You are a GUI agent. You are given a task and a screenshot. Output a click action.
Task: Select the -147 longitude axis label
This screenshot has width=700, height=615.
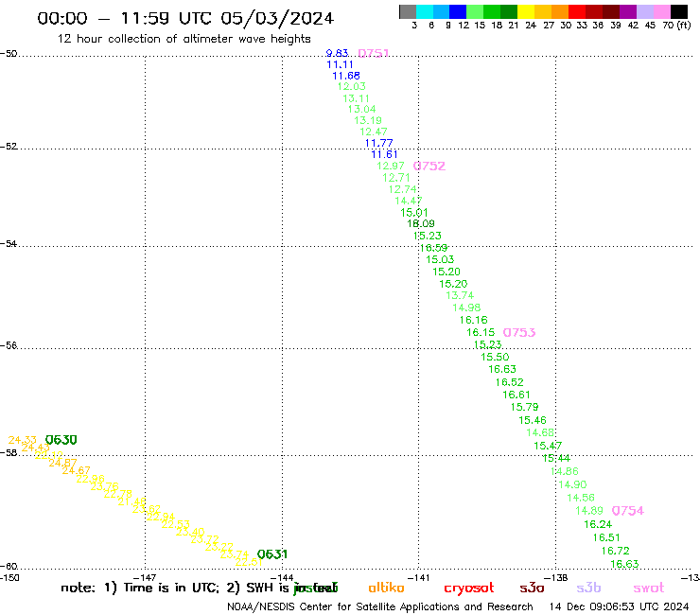pyautogui.click(x=144, y=577)
